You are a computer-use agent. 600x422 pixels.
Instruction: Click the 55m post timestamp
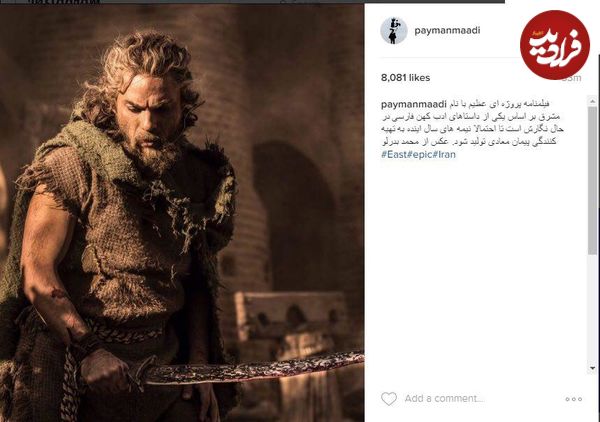coord(573,78)
